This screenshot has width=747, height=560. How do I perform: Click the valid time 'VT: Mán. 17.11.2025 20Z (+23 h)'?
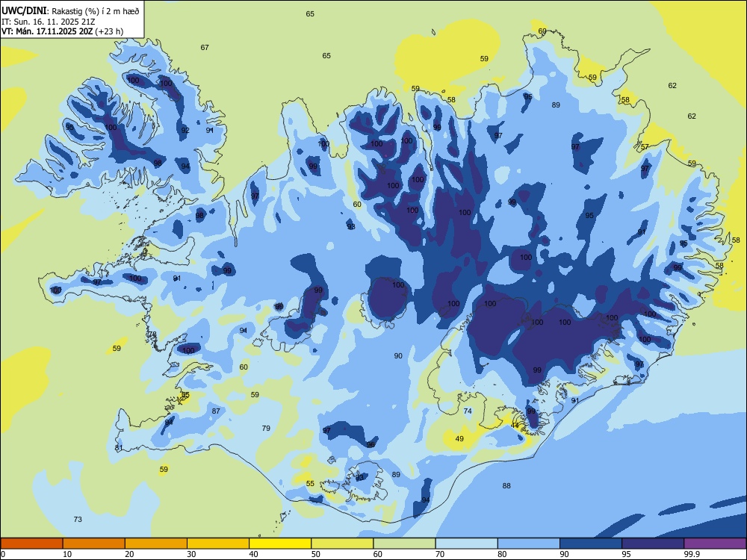pyautogui.click(x=63, y=31)
